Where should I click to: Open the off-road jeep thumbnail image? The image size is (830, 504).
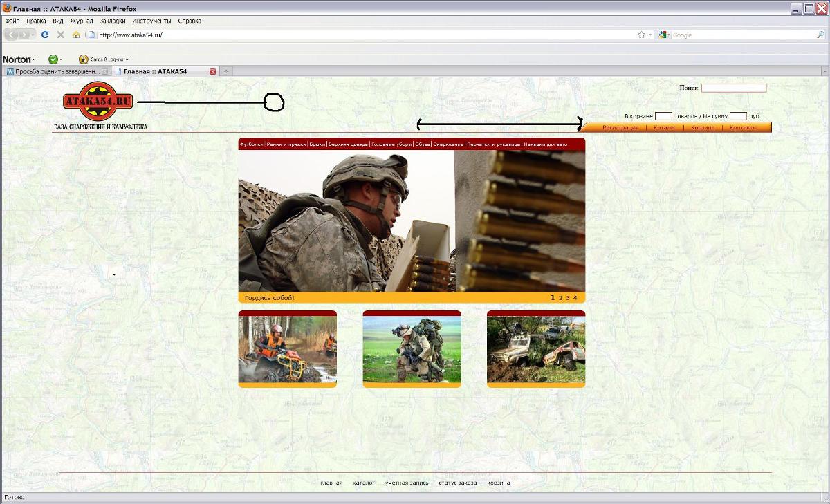(x=536, y=349)
